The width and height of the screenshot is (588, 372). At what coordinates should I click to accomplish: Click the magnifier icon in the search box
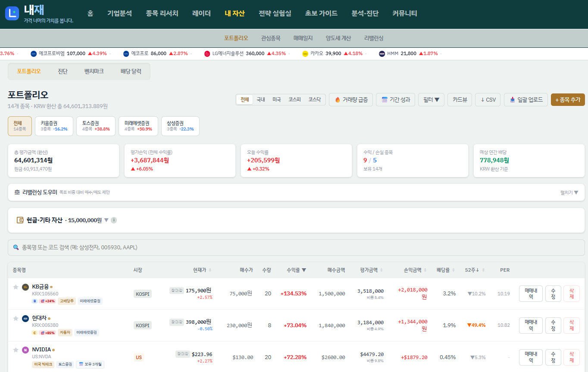[16, 247]
